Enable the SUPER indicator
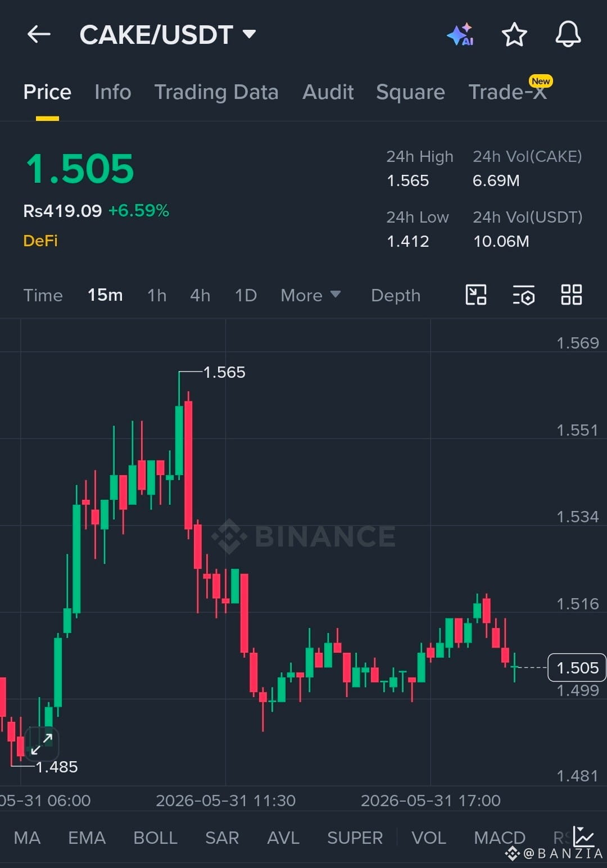Viewport: 607px width, 868px height. [355, 838]
